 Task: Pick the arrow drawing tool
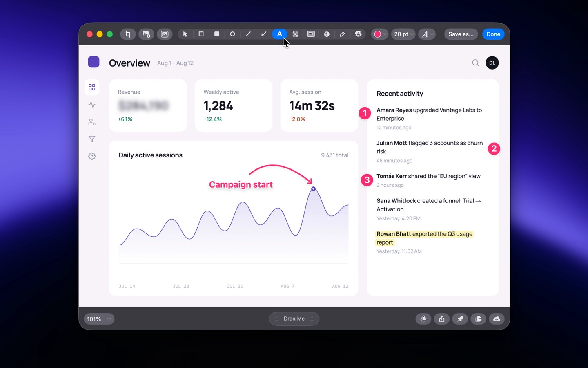[x=264, y=34]
